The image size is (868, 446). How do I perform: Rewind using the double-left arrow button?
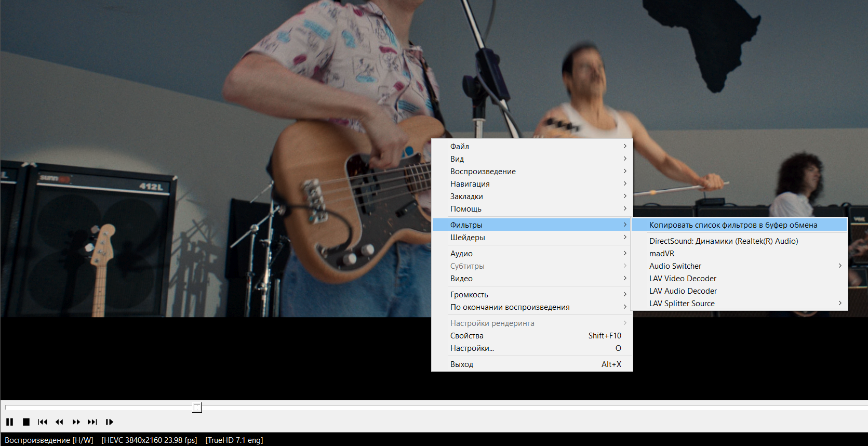59,422
